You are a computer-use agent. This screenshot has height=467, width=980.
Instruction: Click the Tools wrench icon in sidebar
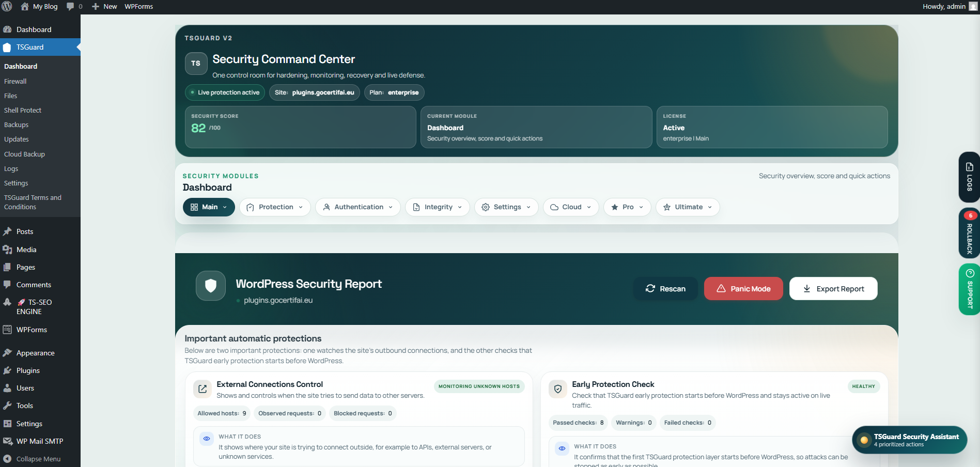coord(7,406)
